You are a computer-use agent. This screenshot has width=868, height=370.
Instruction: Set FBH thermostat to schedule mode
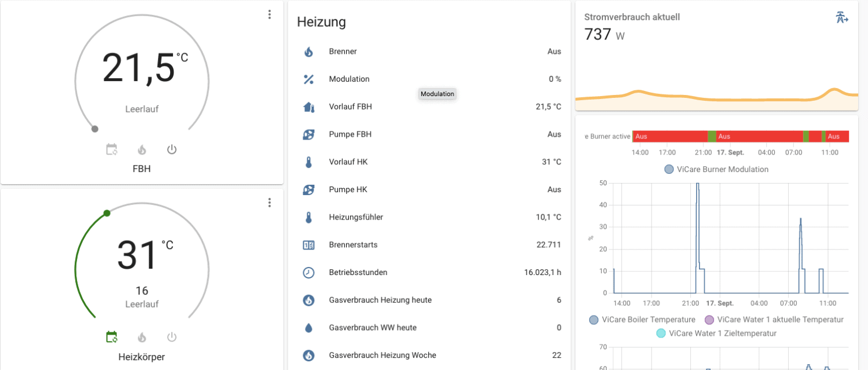112,149
